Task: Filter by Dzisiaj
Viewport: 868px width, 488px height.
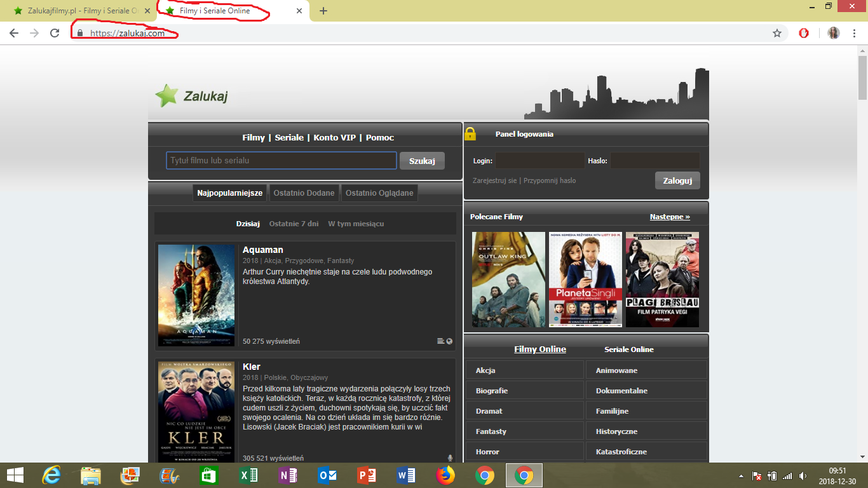Action: (x=248, y=224)
